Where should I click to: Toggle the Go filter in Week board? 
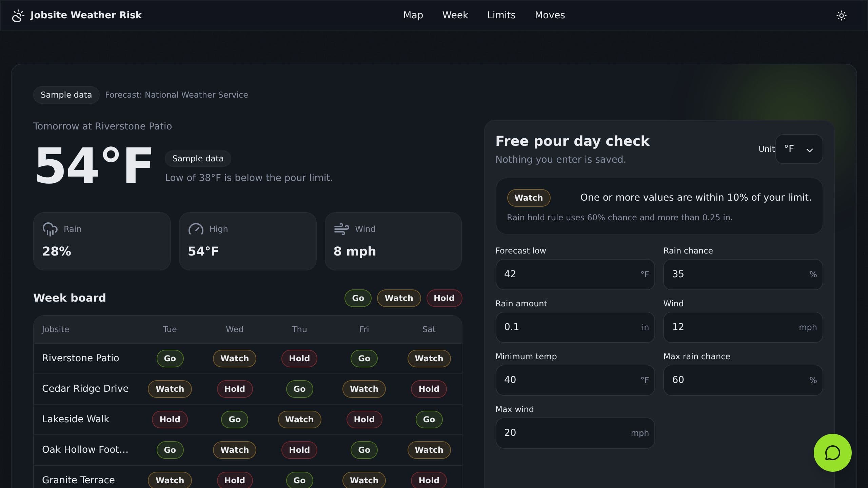point(358,298)
